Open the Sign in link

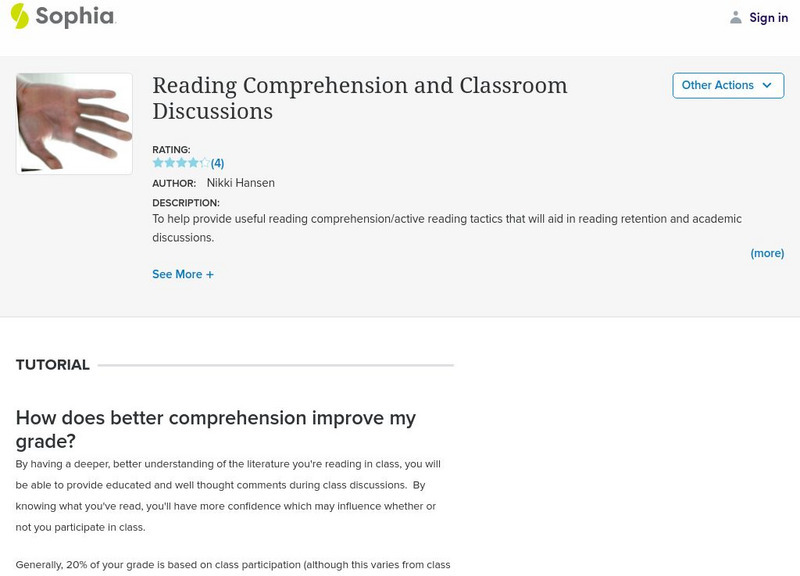(769, 17)
